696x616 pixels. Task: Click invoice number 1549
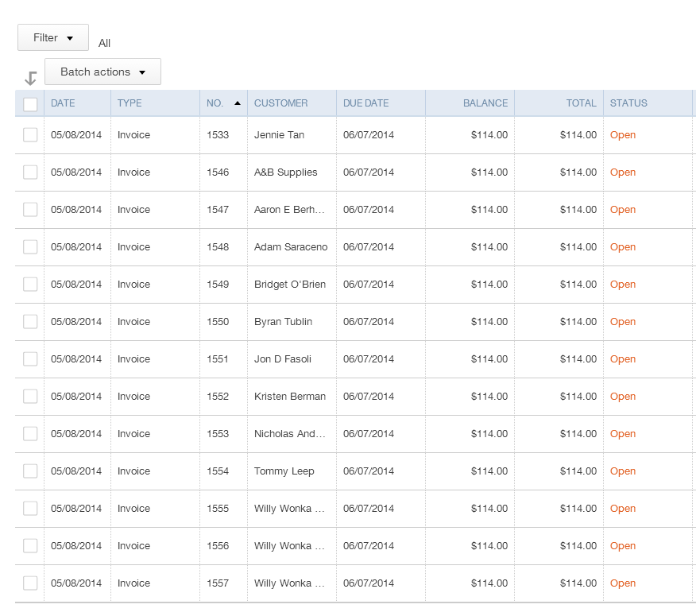[218, 285]
